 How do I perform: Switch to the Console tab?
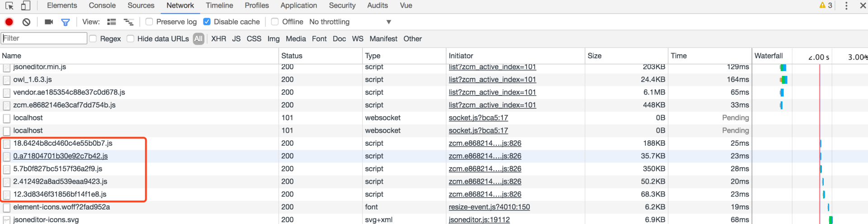point(102,5)
